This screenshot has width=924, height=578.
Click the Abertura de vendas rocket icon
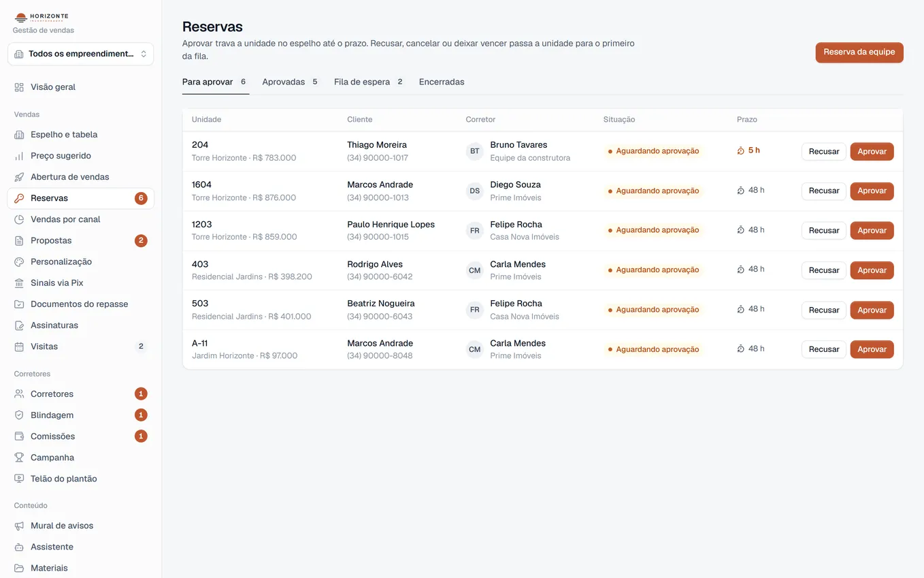click(19, 177)
